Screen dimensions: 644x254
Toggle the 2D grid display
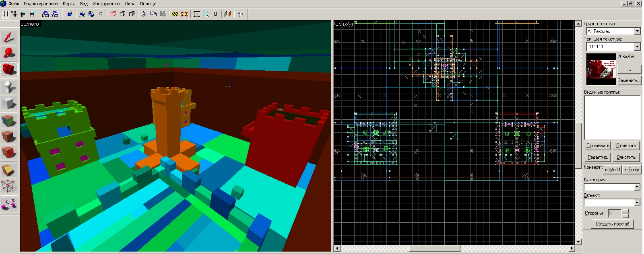(6, 14)
